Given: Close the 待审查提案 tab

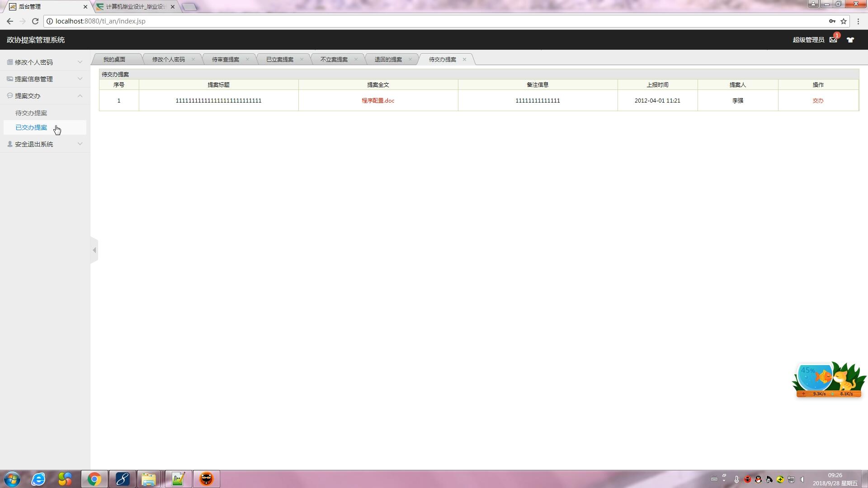Looking at the screenshot, I should (247, 59).
